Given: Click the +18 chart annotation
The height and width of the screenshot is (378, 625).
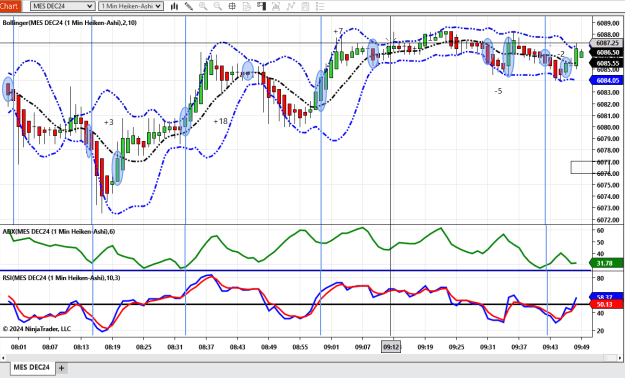Looking at the screenshot, I should [x=220, y=121].
